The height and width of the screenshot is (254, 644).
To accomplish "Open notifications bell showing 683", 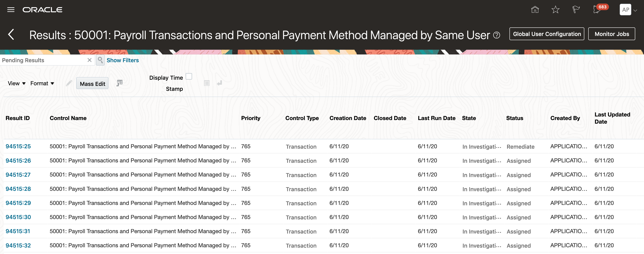I will pyautogui.click(x=597, y=10).
